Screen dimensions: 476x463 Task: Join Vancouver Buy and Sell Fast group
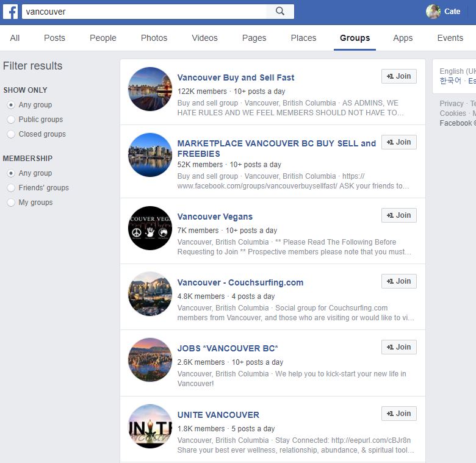tap(399, 76)
